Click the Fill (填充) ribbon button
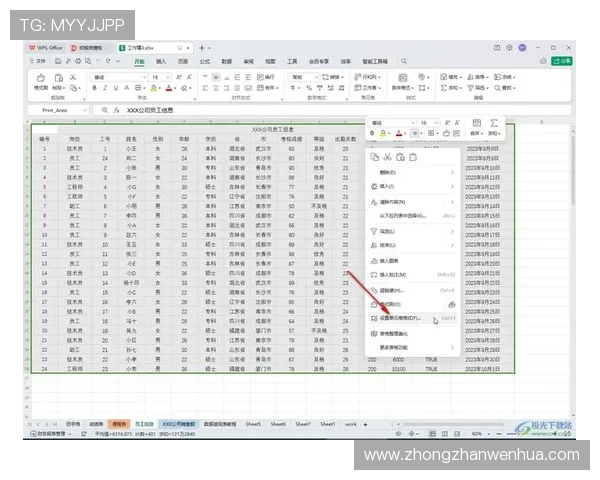Image resolution: width=600 pixels, height=480 pixels. [x=451, y=77]
